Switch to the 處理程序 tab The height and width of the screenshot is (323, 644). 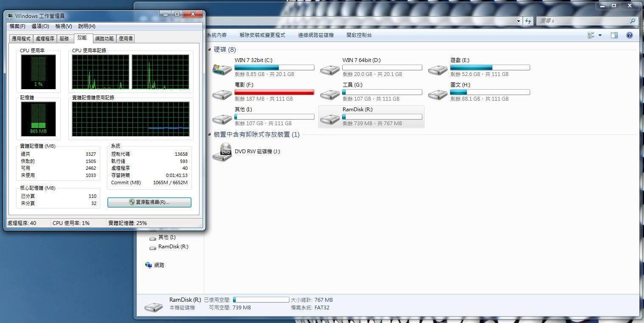pyautogui.click(x=45, y=39)
